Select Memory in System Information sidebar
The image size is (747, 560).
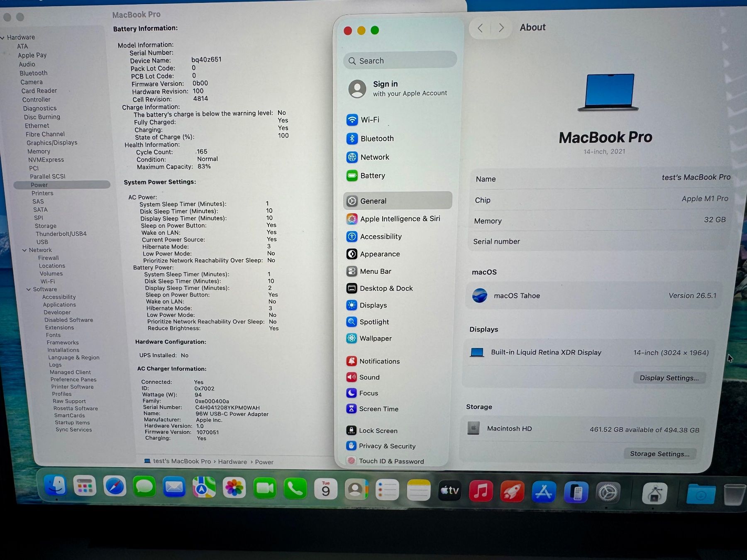pyautogui.click(x=39, y=151)
